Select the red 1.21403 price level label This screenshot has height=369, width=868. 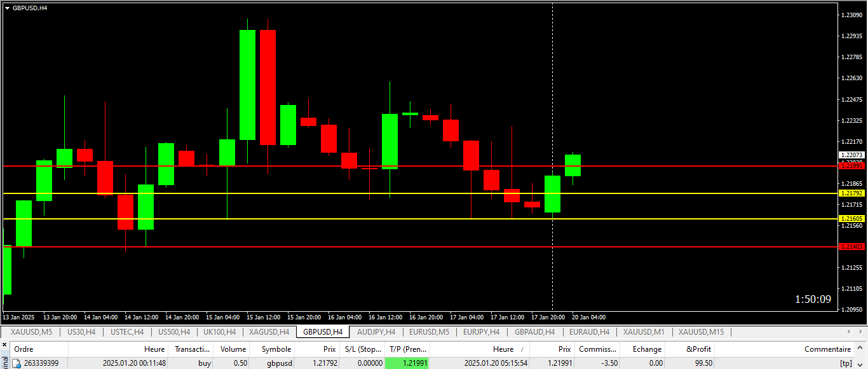(x=851, y=246)
